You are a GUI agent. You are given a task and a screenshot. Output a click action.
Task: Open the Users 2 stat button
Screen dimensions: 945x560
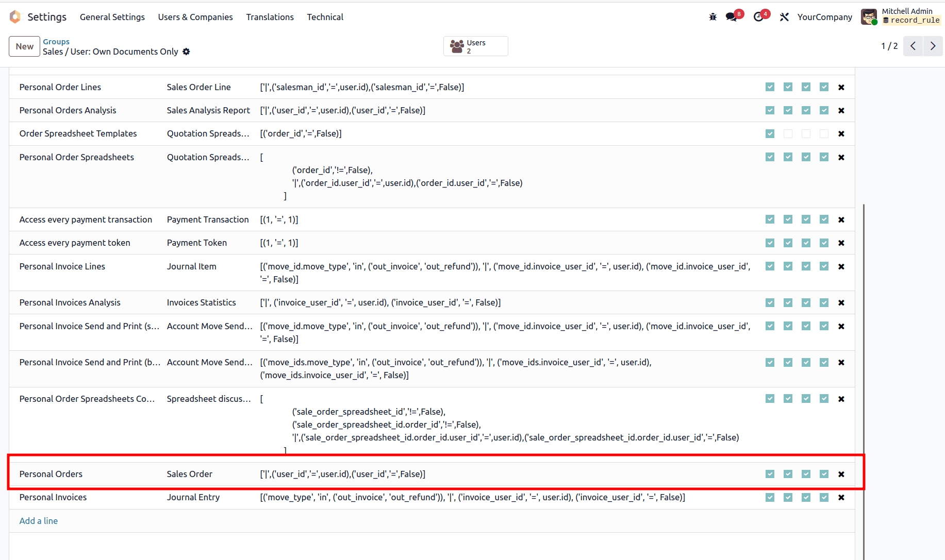click(475, 46)
